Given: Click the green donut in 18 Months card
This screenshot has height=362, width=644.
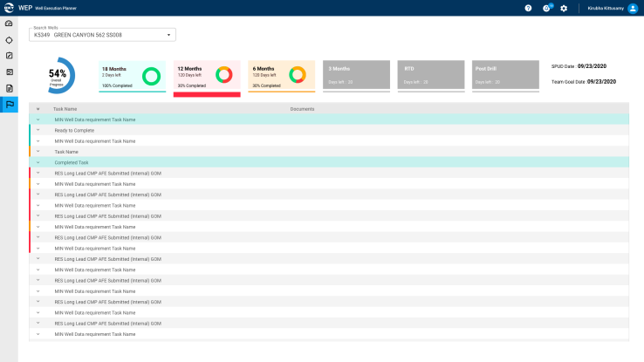Looking at the screenshot, I should 151,77.
